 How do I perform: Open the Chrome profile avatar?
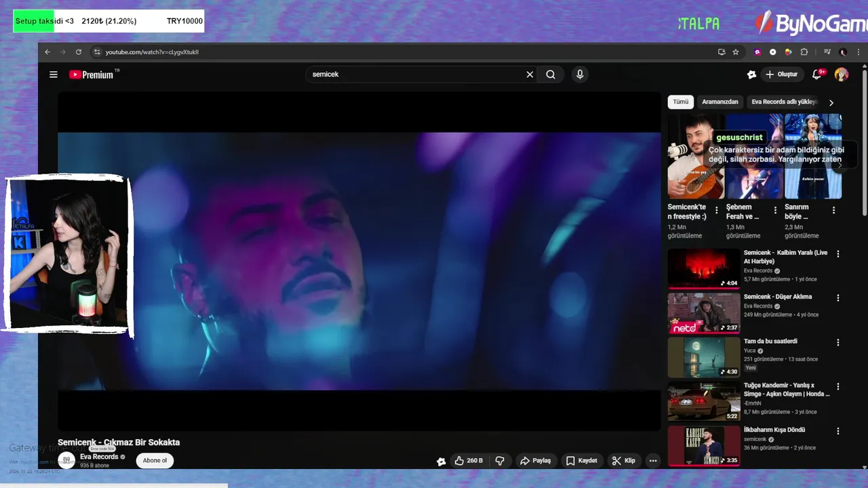(x=843, y=52)
